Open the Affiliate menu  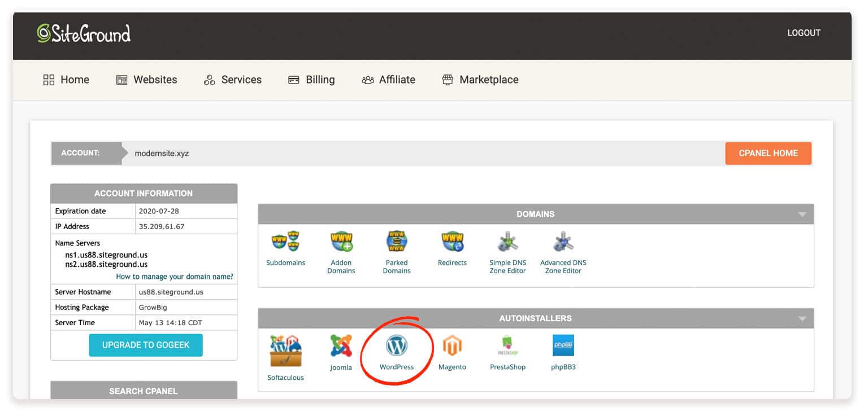point(389,80)
